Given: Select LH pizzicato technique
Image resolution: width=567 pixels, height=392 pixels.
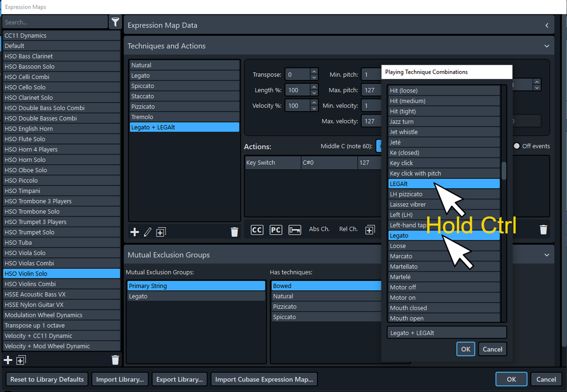Looking at the screenshot, I should click(x=444, y=194).
